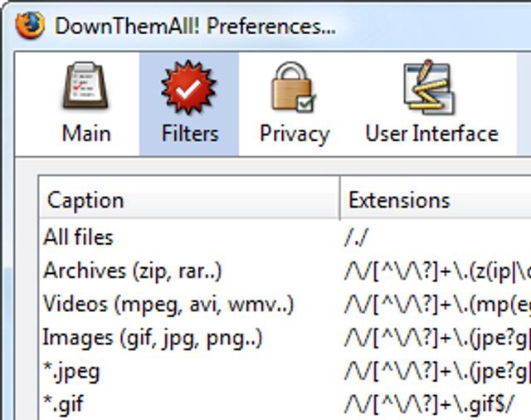Switch to the Main tab label
Image resolution: width=531 pixels, height=420 pixels.
(x=86, y=134)
